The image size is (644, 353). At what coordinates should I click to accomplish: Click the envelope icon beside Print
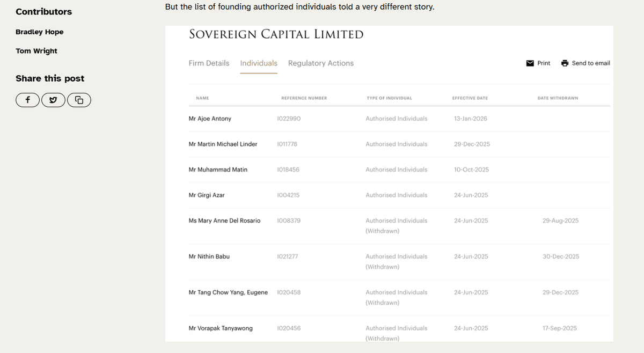(x=530, y=63)
